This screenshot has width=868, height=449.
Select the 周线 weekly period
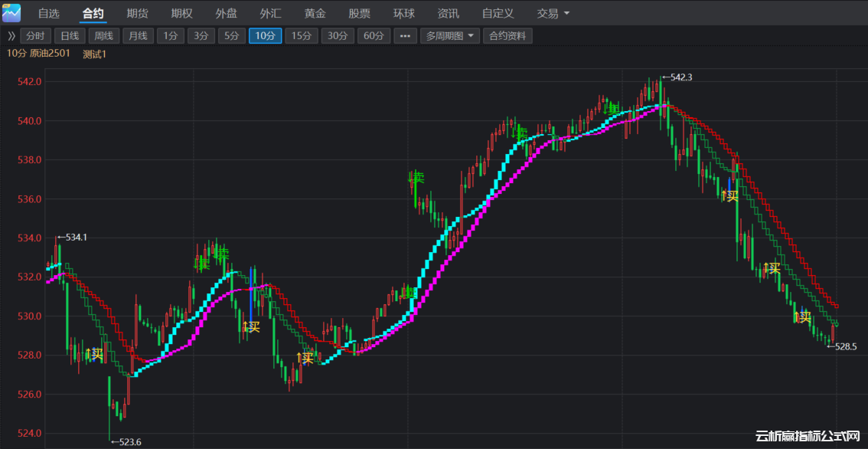pos(103,36)
